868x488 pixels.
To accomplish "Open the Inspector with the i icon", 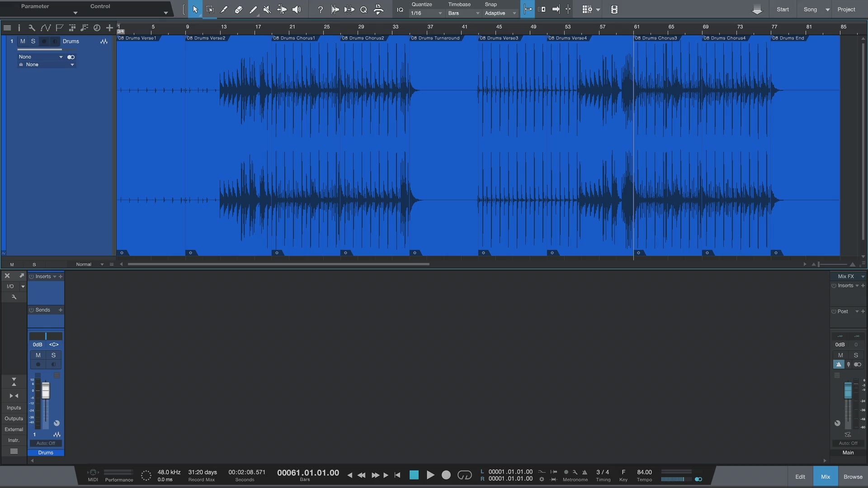I will coord(19,28).
